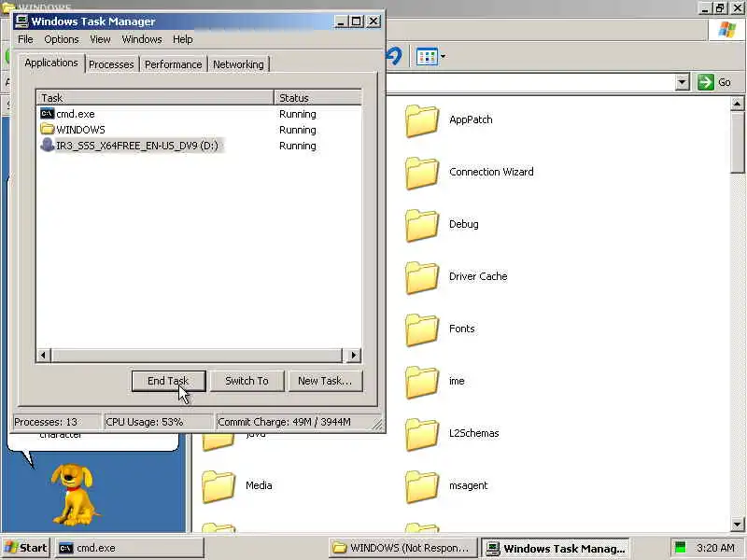Switch to the Processes tab
747x560 pixels.
coord(111,64)
